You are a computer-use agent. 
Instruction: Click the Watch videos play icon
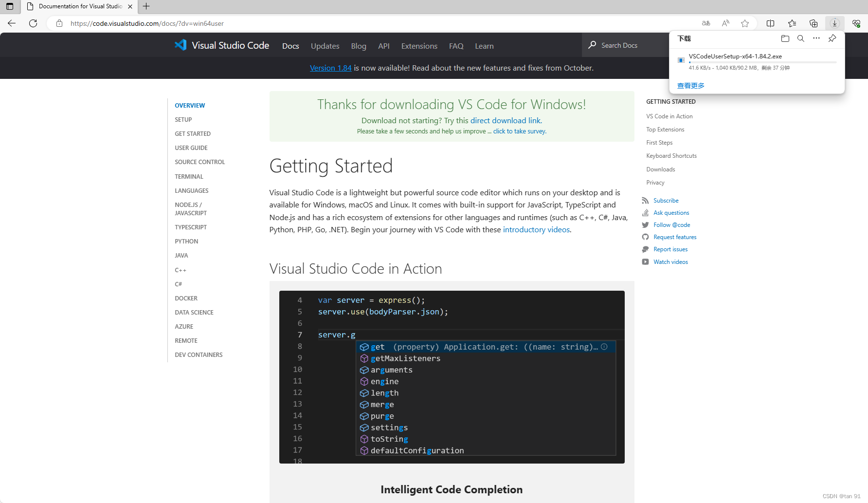click(x=645, y=262)
